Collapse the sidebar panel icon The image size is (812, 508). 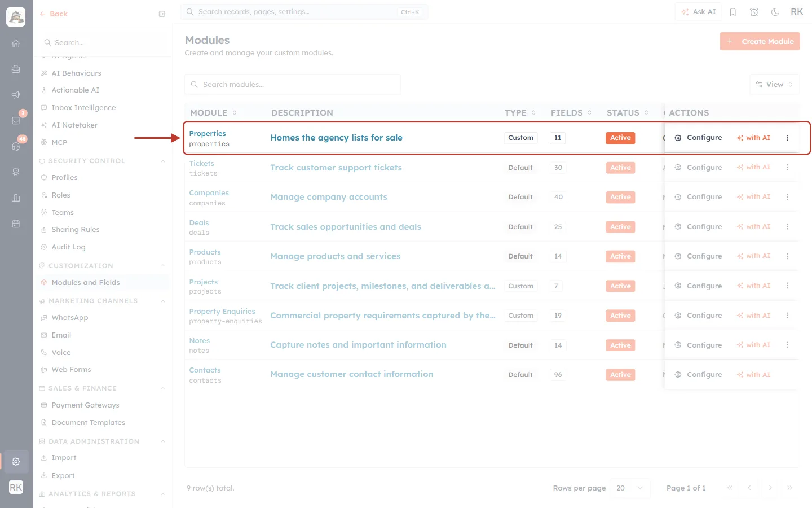(x=162, y=14)
